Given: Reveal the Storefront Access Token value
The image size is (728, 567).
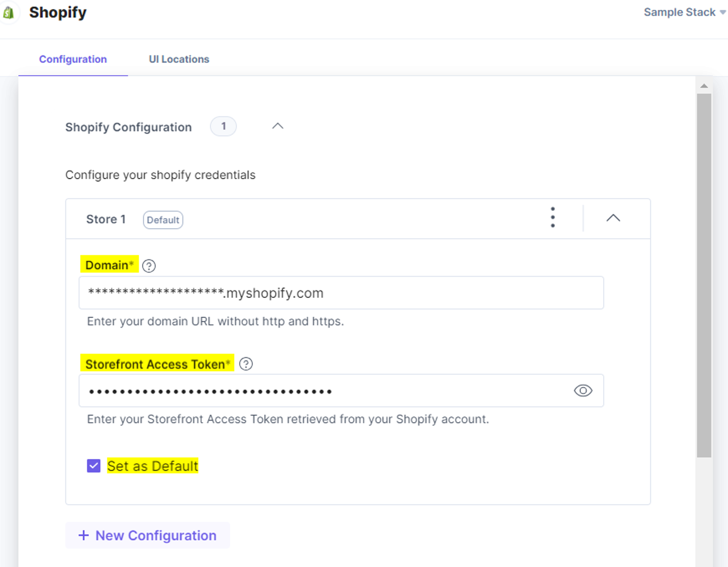Looking at the screenshot, I should tap(583, 390).
